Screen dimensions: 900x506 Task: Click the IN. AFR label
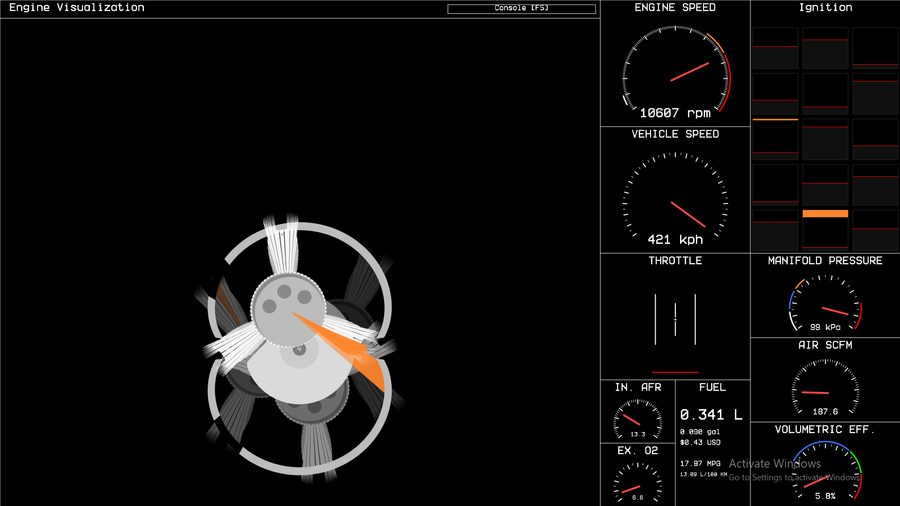tap(638, 388)
